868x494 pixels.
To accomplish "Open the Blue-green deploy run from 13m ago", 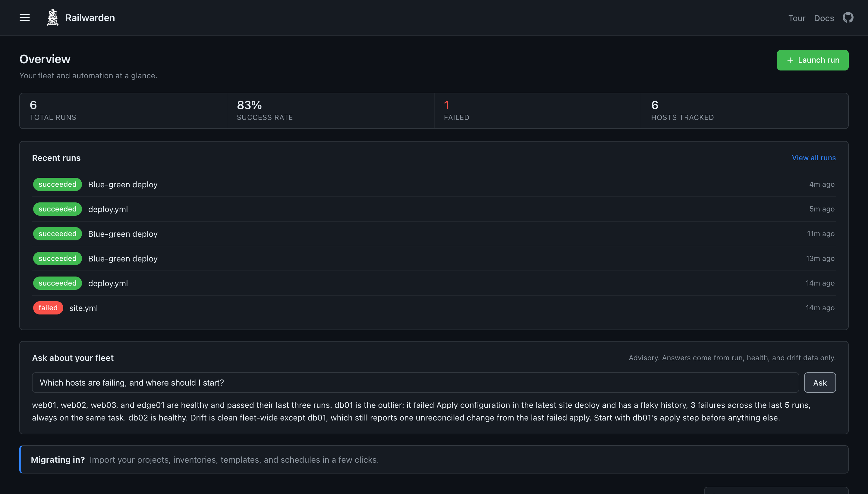I will tap(433, 258).
